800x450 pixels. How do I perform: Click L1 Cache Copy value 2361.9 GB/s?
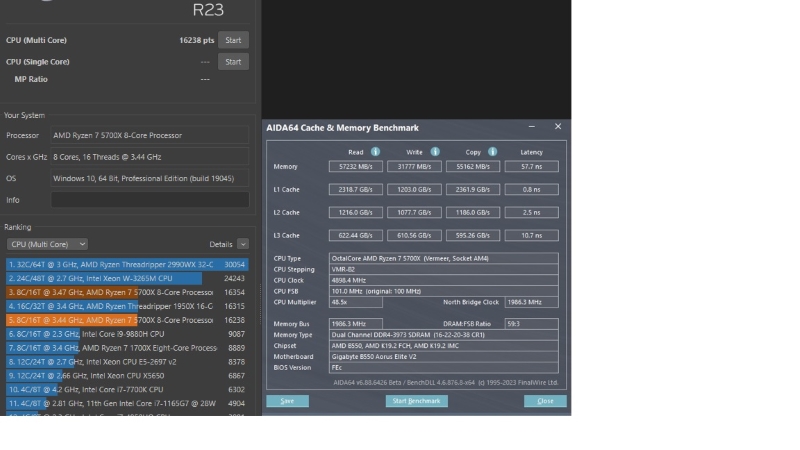point(473,189)
